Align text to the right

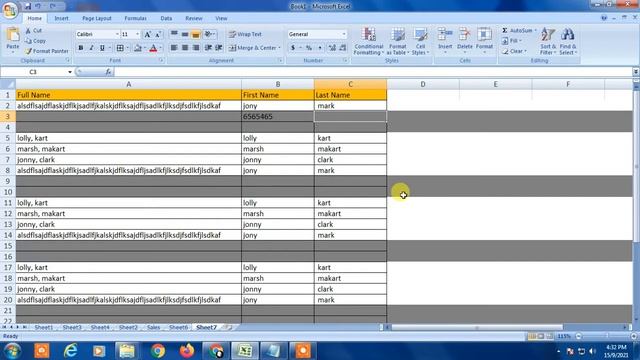tap(196, 48)
